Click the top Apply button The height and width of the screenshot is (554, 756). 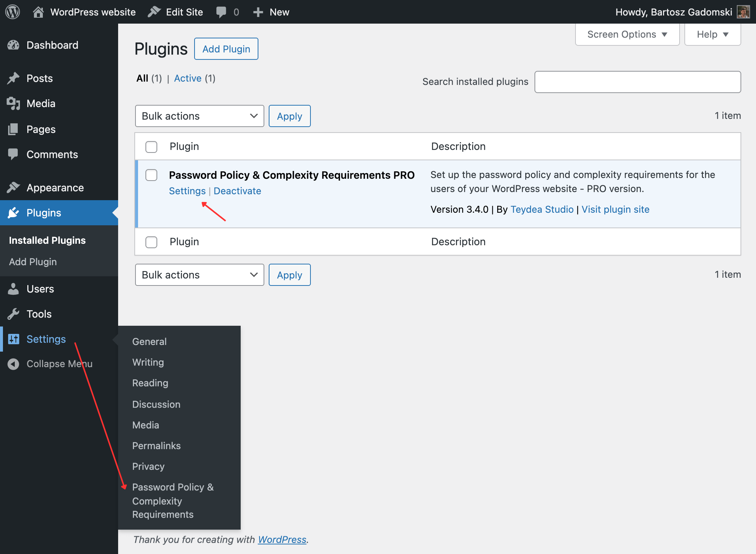[x=289, y=116]
